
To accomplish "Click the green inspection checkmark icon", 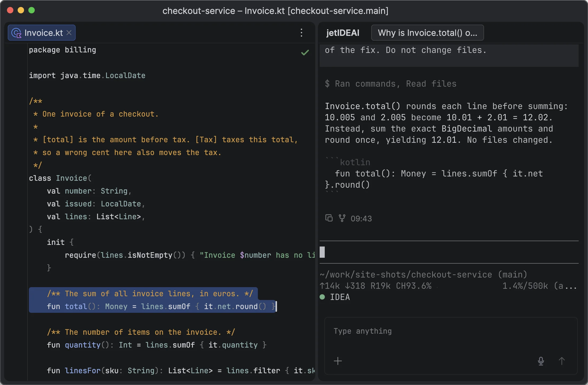I will tap(305, 52).
